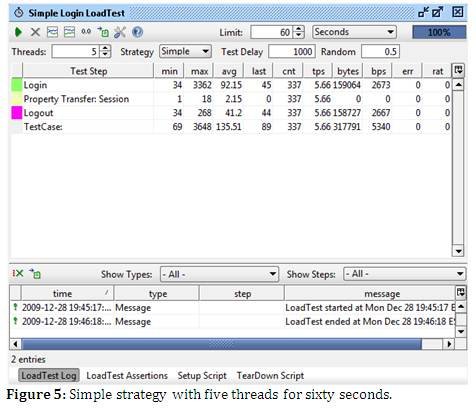Open the statistics history graph icon
This screenshot has width=476, height=408.
click(69, 32)
